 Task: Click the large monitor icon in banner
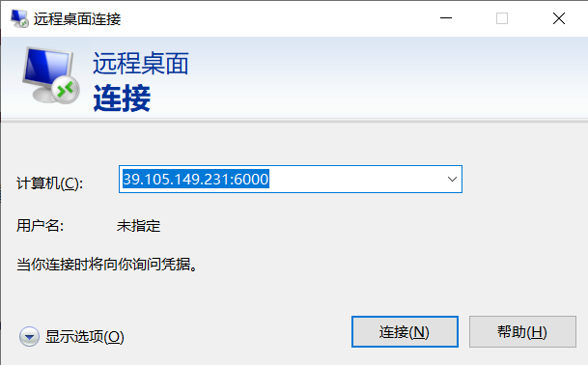[50, 75]
